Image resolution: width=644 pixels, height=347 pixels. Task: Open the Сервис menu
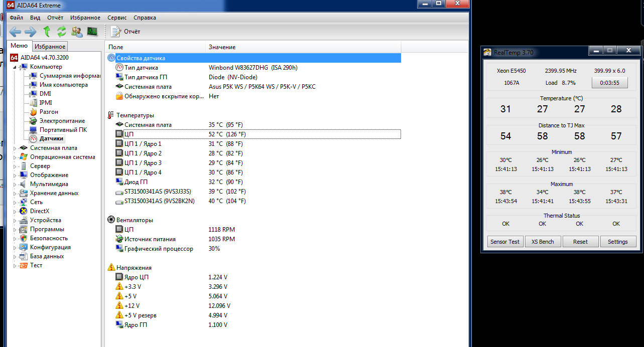click(117, 18)
